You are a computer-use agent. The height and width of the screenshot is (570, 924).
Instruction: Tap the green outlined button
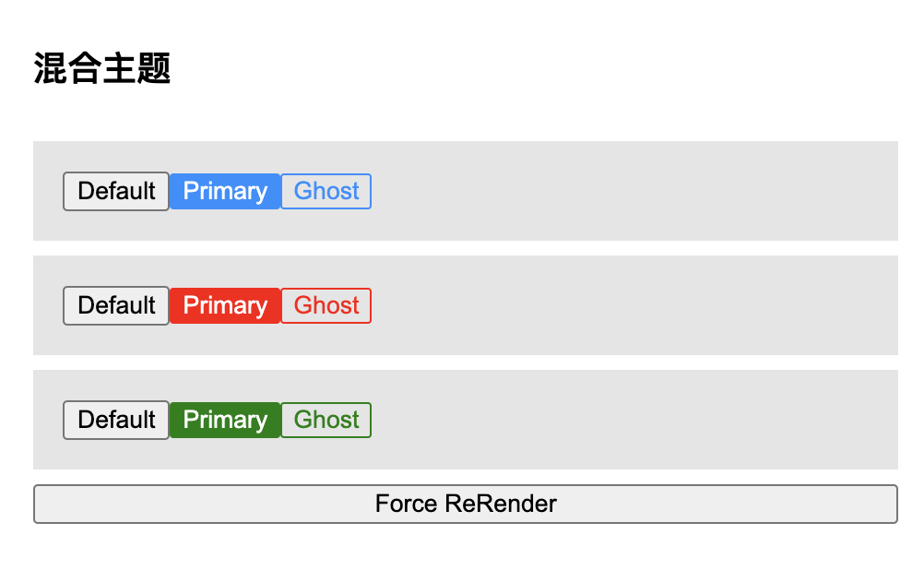pyautogui.click(x=326, y=420)
